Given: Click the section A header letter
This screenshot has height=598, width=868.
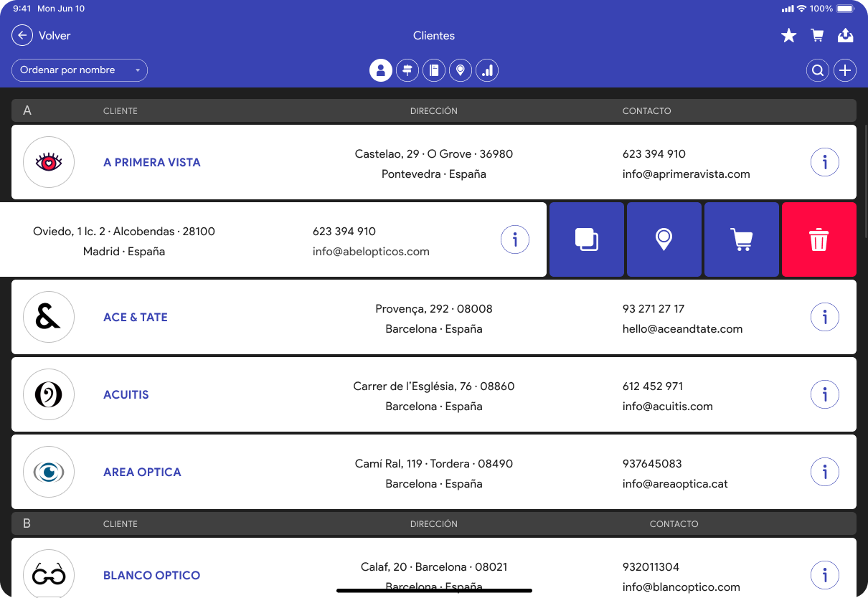Looking at the screenshot, I should tap(27, 110).
